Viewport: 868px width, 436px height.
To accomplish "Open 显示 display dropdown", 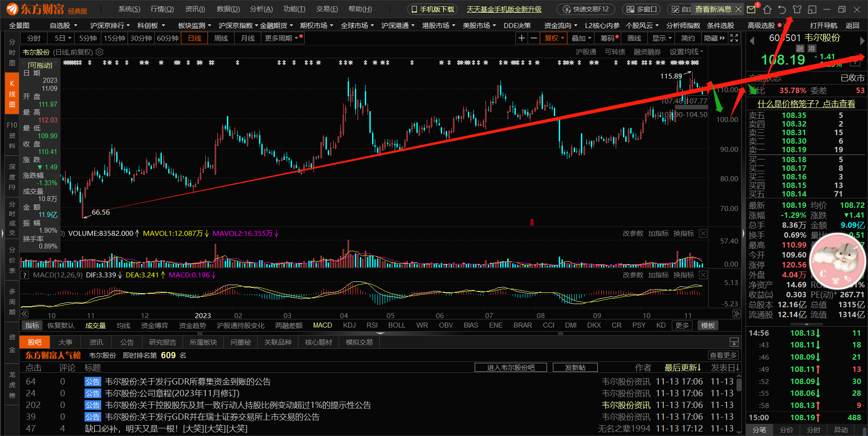I will click(662, 38).
